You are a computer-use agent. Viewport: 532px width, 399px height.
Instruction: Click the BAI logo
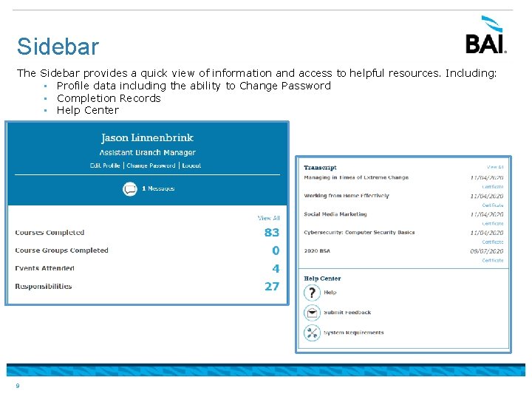pyautogui.click(x=486, y=35)
